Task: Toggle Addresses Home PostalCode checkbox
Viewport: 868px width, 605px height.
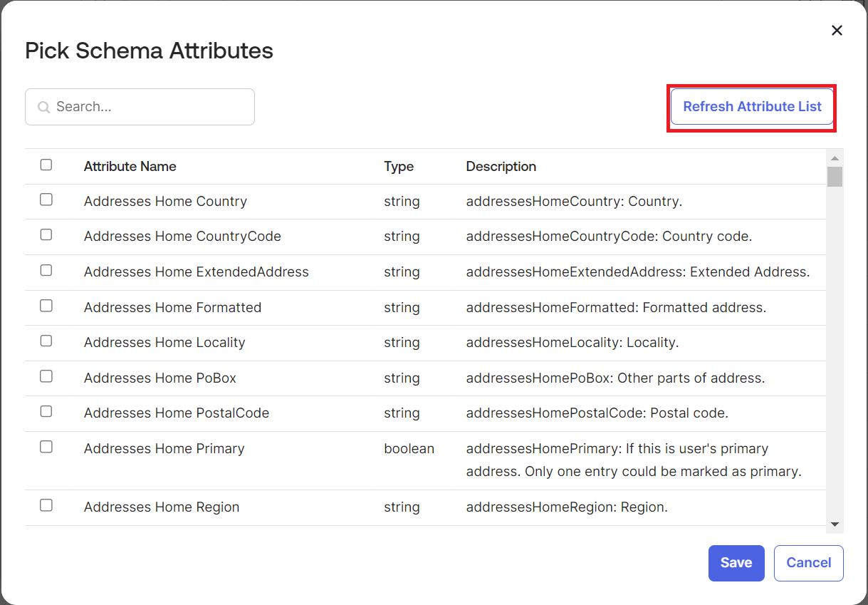Action: pos(46,412)
